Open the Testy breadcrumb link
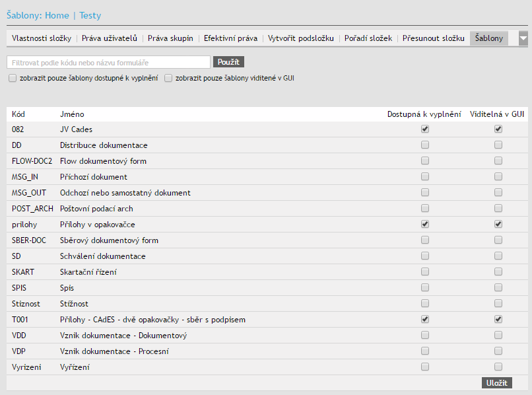The height and width of the screenshot is (395, 532). (x=90, y=15)
